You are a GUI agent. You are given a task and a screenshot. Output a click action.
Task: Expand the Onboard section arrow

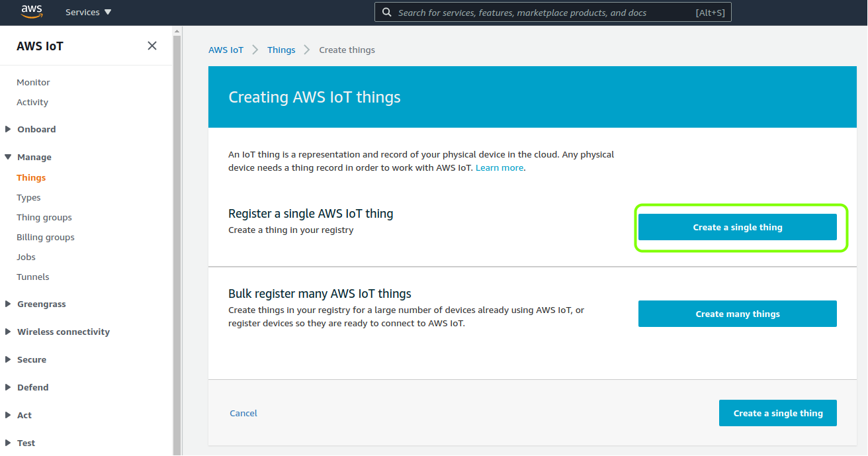[8, 129]
